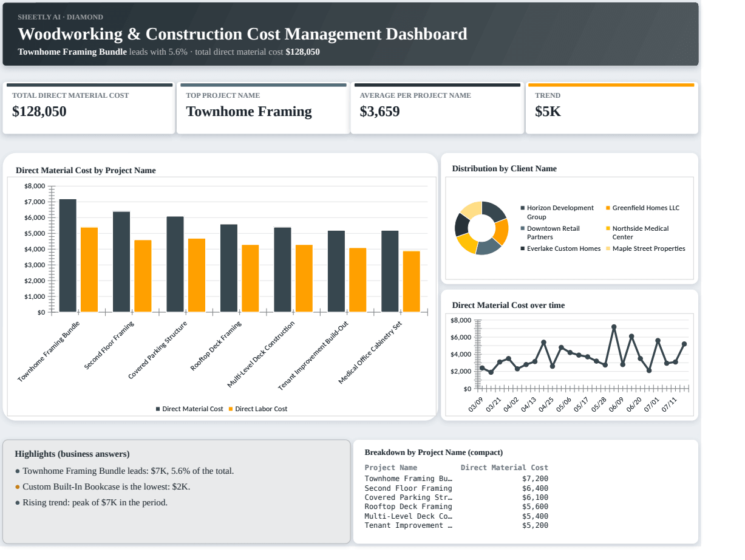This screenshot has height=560, width=745.
Task: Click 'Townhome Framing Bundle' x-axis label
Action: (49, 351)
